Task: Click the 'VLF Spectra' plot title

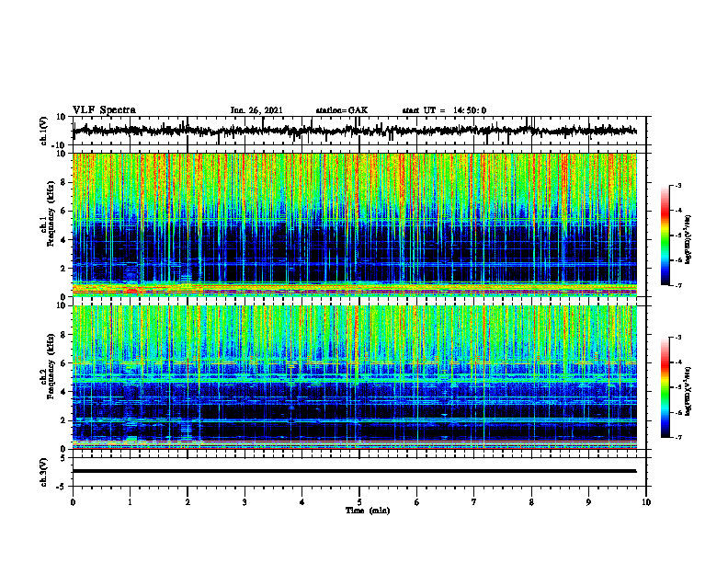Action: [x=104, y=109]
